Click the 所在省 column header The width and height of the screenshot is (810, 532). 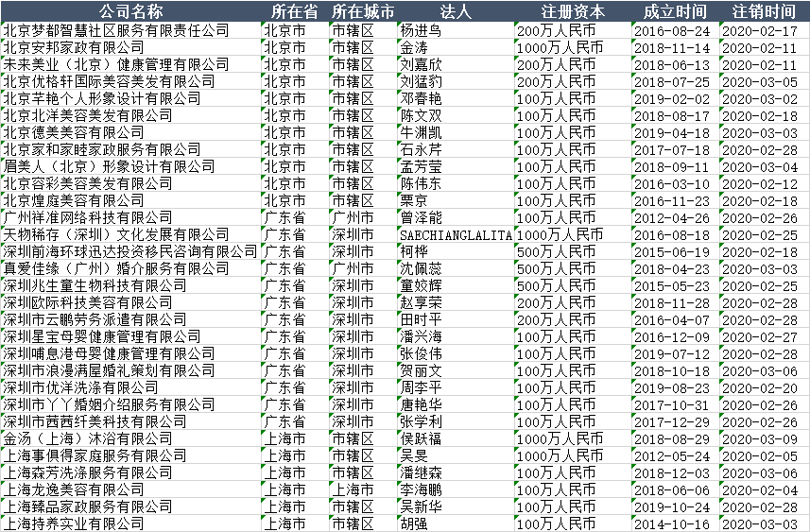coord(295,10)
